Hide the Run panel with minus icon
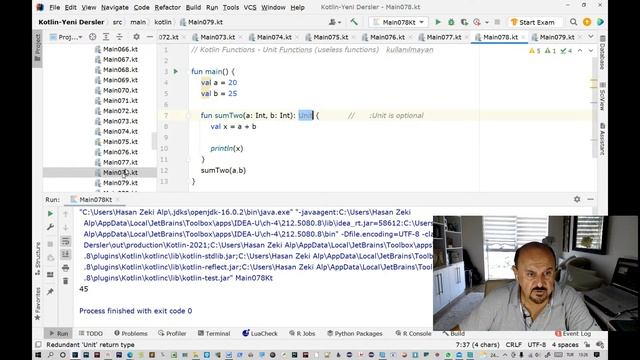The width and height of the screenshot is (640, 360). [590, 199]
